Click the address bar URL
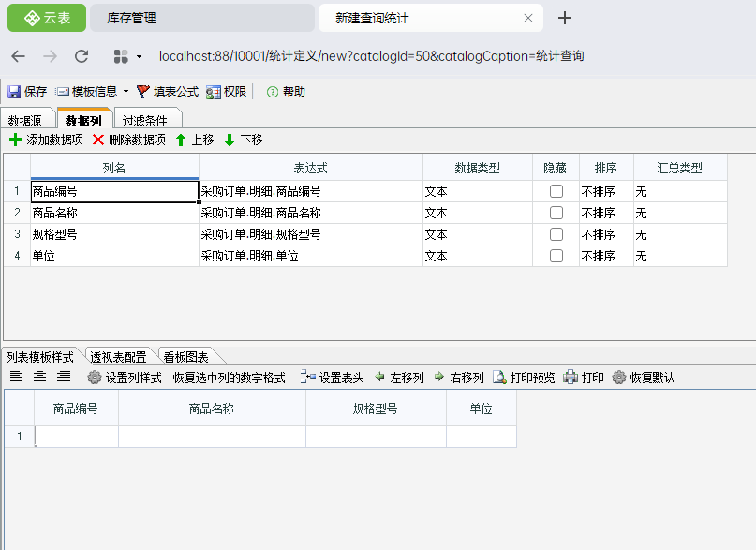Viewport: 756px width, 550px height. click(x=371, y=56)
